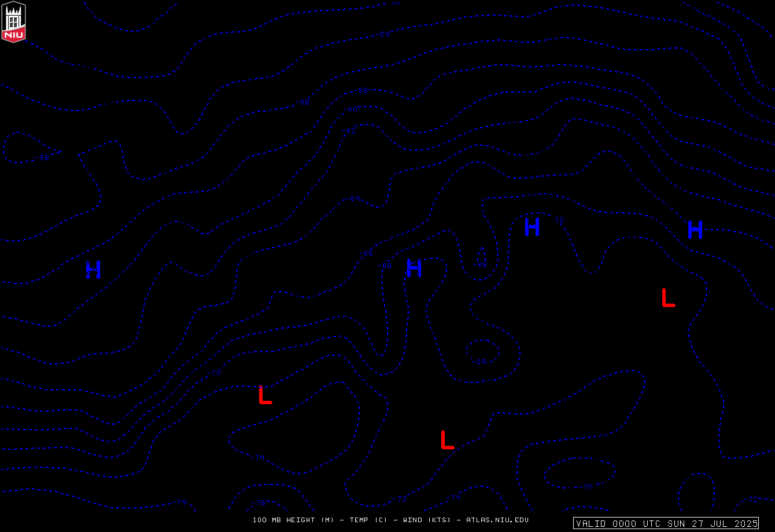The image size is (775, 532).
Task: Click the -74 label inside the large closed contour
Action: [x=258, y=458]
